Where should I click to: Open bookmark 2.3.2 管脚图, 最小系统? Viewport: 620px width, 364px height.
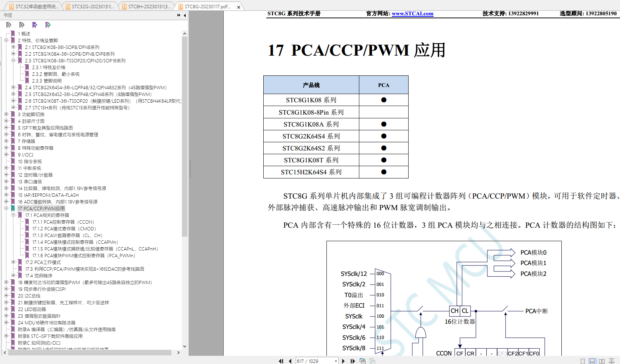pyautogui.click(x=56, y=74)
